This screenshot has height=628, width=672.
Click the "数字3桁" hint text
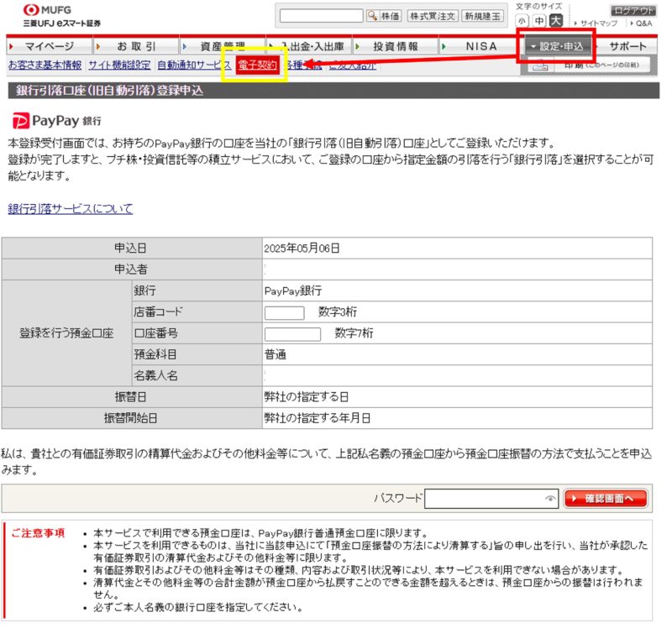(x=338, y=311)
